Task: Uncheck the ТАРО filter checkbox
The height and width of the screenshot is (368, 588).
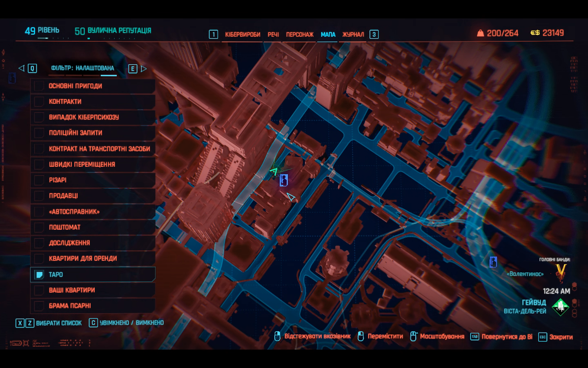Action: coord(39,274)
